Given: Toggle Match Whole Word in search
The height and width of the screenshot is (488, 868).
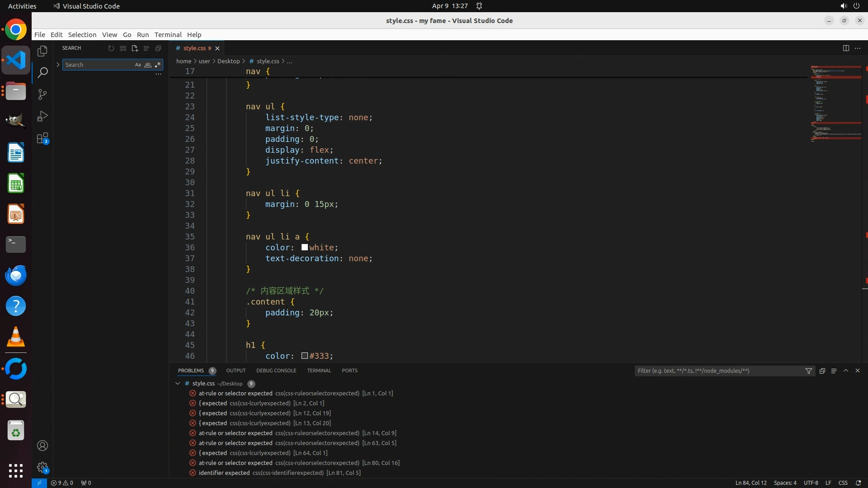Looking at the screenshot, I should [x=148, y=65].
